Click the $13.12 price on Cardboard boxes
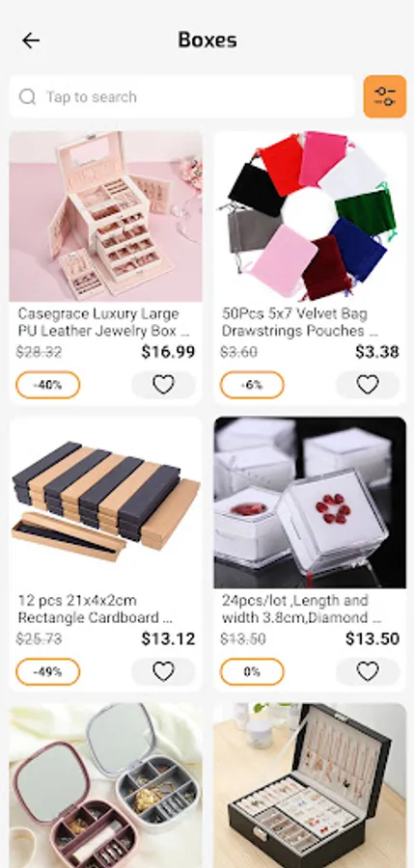The height and width of the screenshot is (868, 414). (168, 638)
